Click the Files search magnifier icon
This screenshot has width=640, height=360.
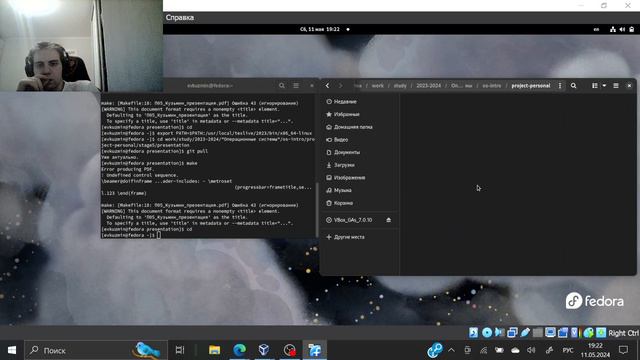pyautogui.click(x=573, y=86)
